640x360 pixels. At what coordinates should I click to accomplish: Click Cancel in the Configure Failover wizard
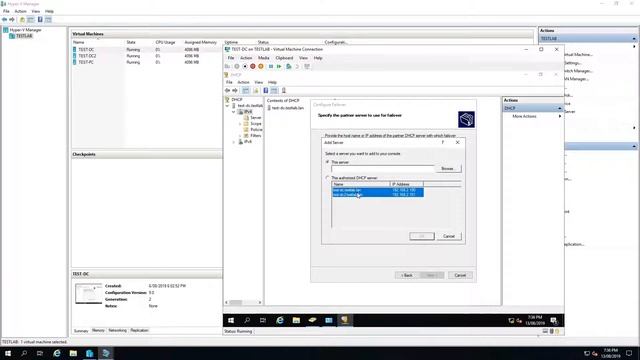460,276
